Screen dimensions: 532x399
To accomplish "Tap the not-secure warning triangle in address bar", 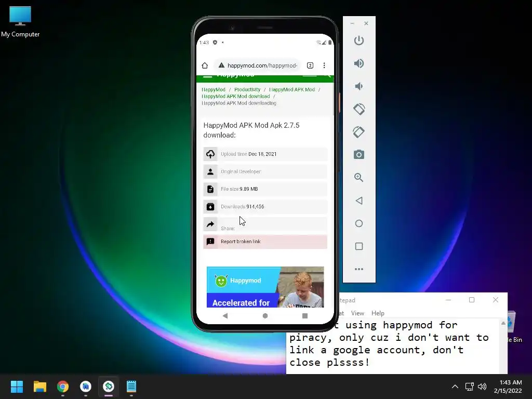I will point(221,65).
